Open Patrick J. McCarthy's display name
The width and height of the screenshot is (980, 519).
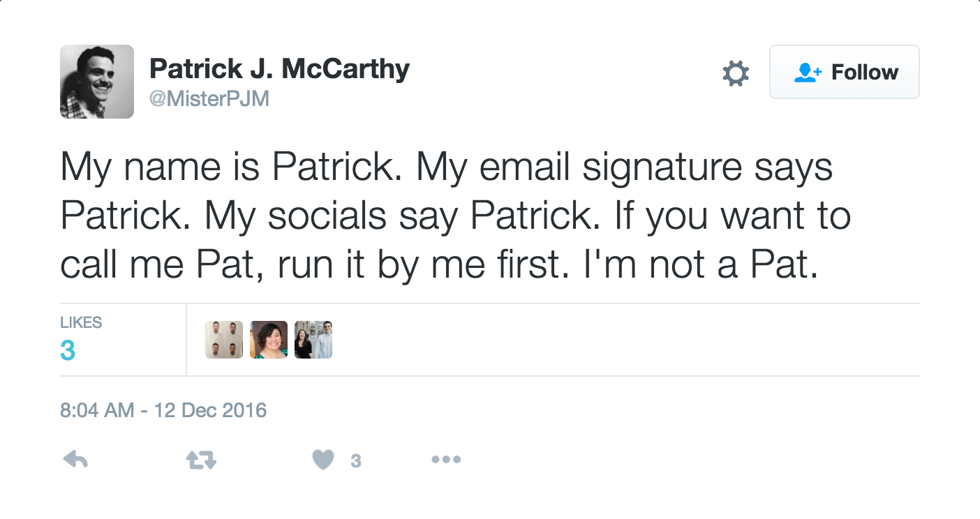pyautogui.click(x=279, y=68)
